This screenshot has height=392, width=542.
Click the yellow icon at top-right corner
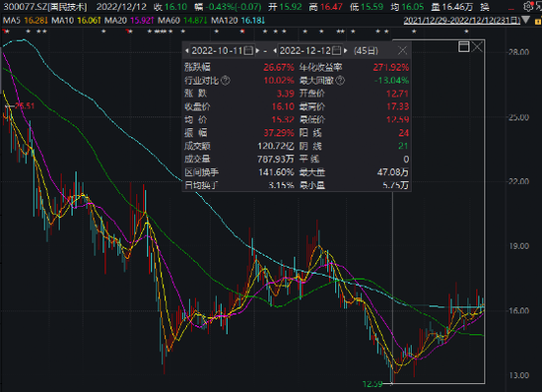click(538, 22)
